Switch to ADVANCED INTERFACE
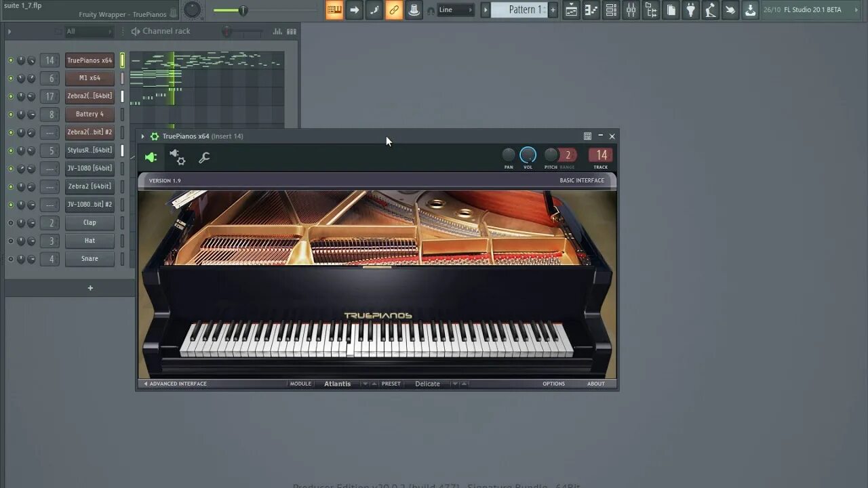 pos(175,384)
